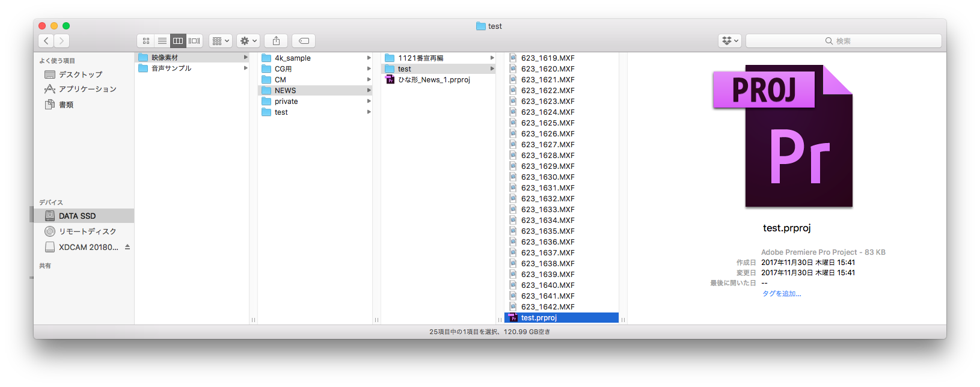Select the 映像素材 folder
This screenshot has height=387, width=980.
pyautogui.click(x=192, y=58)
